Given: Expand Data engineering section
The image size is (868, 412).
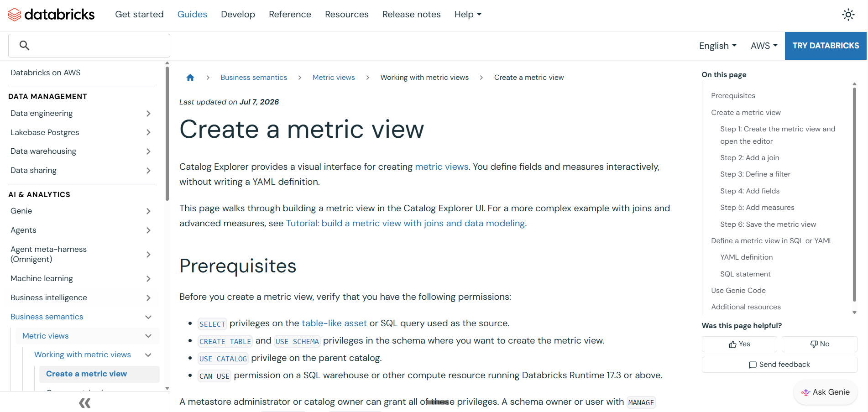Looking at the screenshot, I should point(148,114).
